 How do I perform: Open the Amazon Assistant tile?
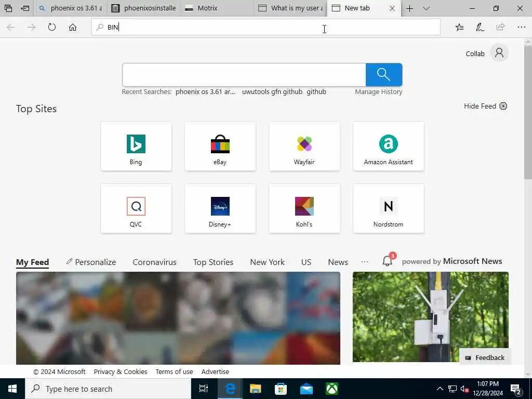389,146
